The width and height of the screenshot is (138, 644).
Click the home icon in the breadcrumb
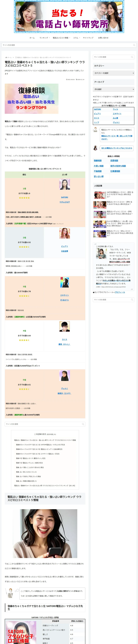coord(6,58)
